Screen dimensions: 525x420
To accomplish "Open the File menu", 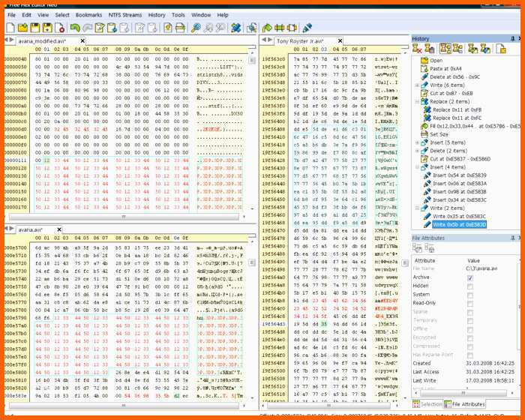I will [x=11, y=15].
